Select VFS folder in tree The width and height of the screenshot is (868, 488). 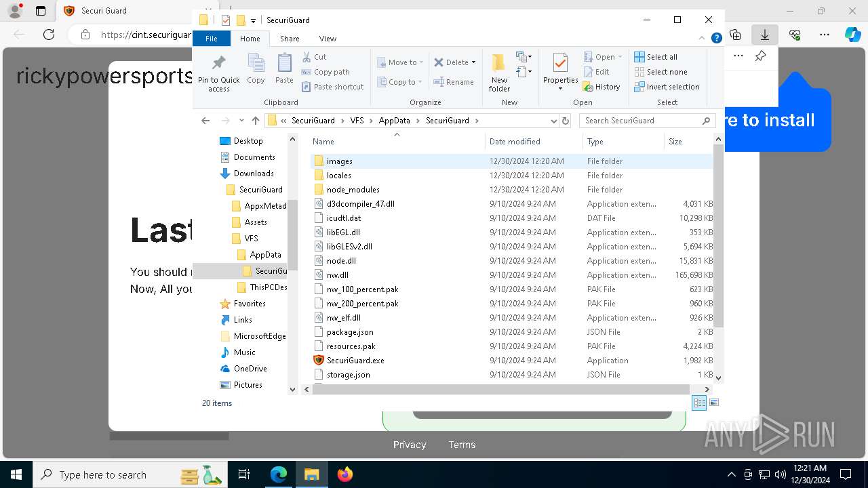click(251, 239)
